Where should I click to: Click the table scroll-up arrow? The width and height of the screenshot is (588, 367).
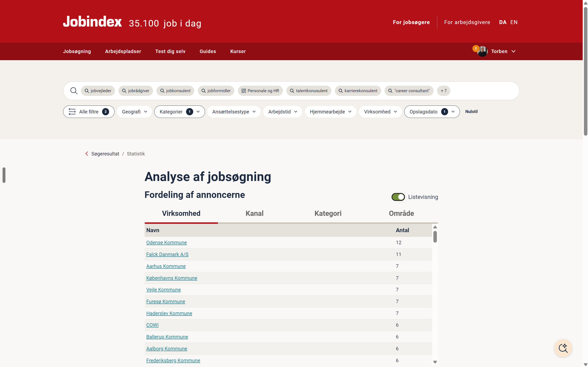[435, 227]
